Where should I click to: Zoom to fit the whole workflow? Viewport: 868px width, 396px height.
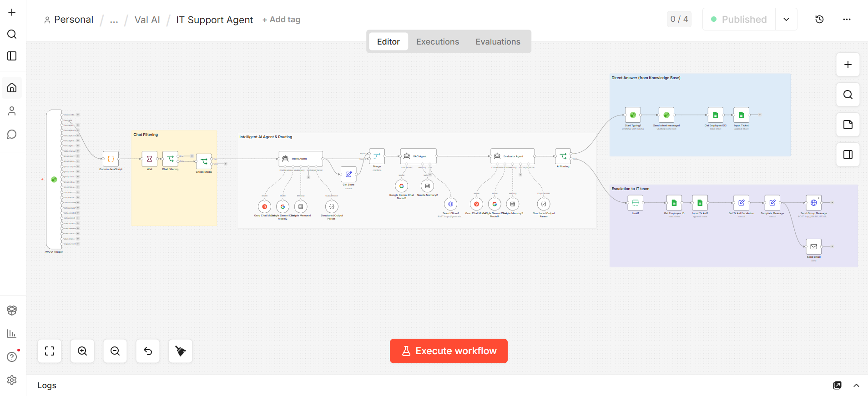click(50, 351)
